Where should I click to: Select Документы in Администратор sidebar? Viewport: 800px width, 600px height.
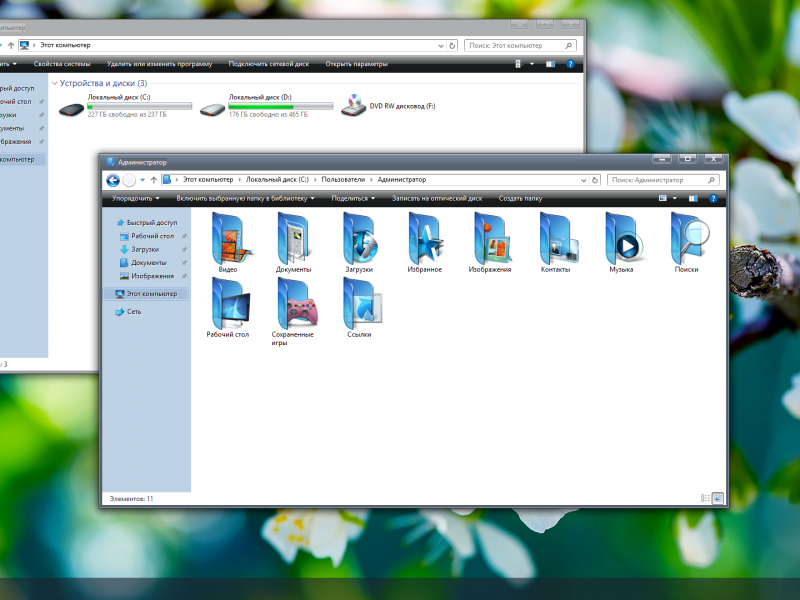144,262
